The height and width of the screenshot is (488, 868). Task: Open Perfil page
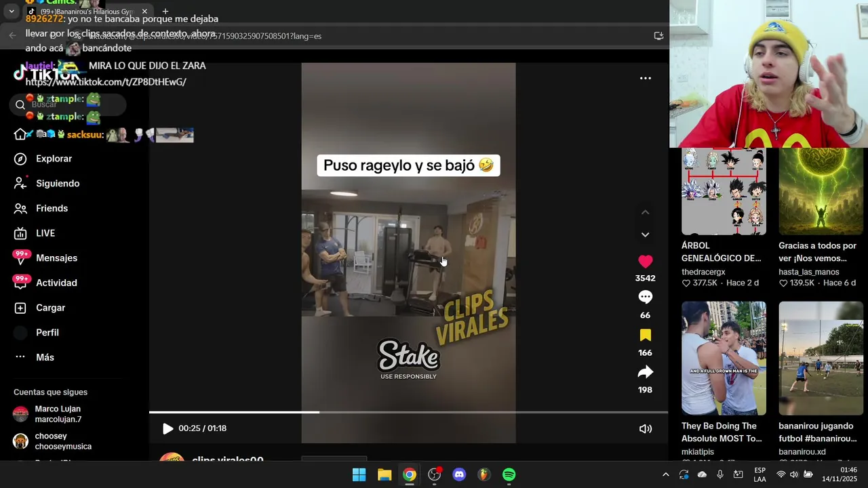click(x=47, y=333)
